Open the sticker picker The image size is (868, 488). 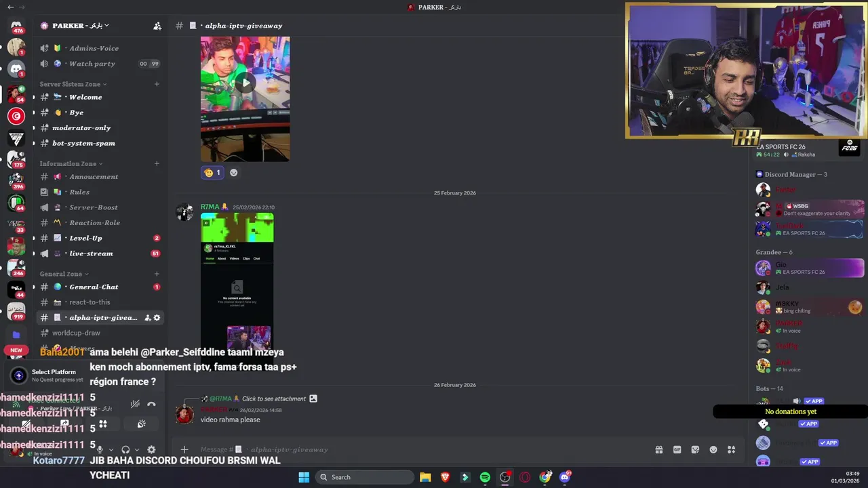click(x=695, y=449)
